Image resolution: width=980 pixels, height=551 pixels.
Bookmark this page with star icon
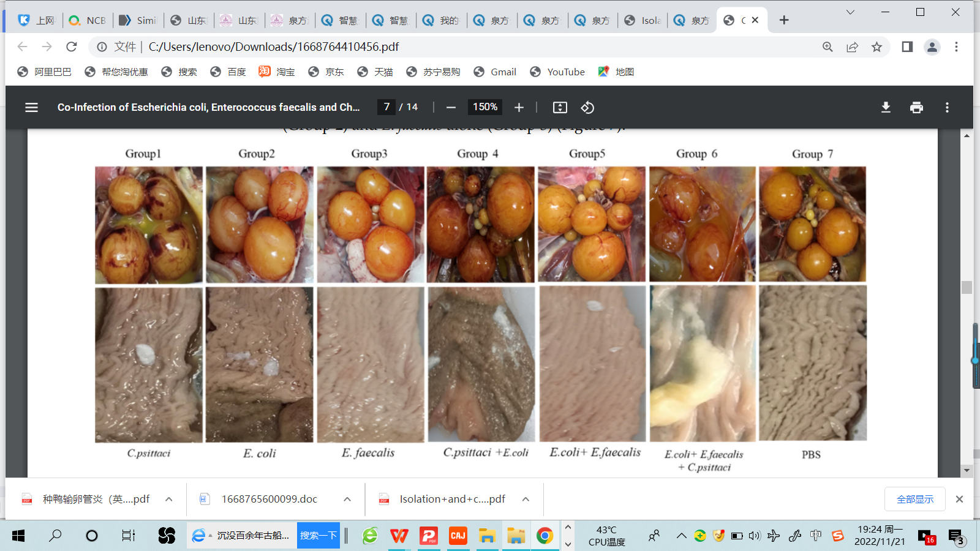pyautogui.click(x=876, y=47)
